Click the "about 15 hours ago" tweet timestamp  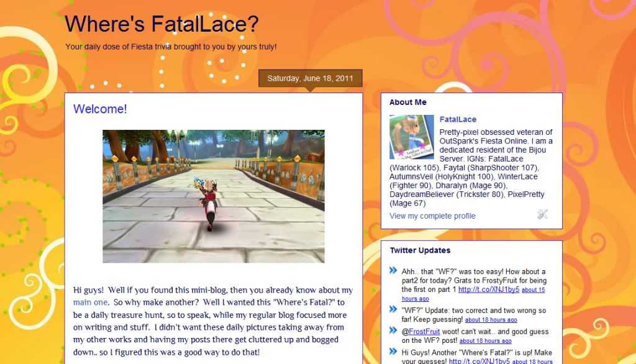pyautogui.click(x=473, y=294)
